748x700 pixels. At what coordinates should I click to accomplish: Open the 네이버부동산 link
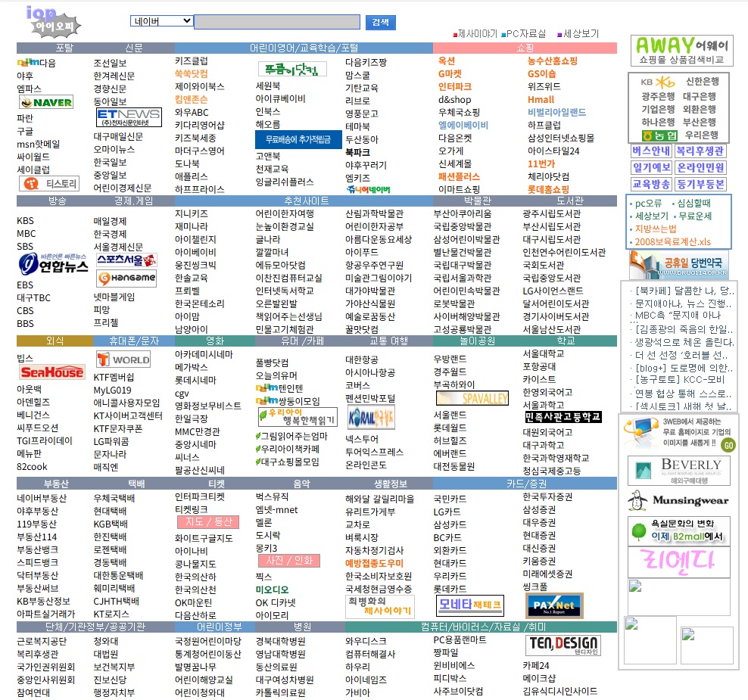click(42, 498)
